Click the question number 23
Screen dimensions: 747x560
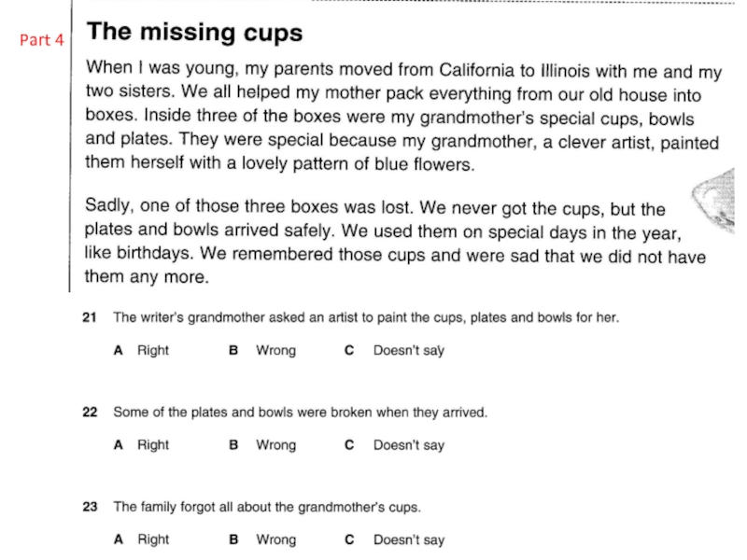90,507
